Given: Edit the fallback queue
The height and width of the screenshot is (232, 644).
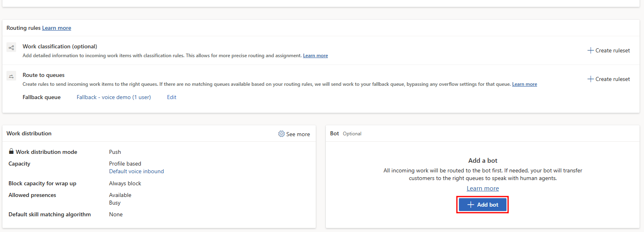Looking at the screenshot, I should (x=171, y=97).
